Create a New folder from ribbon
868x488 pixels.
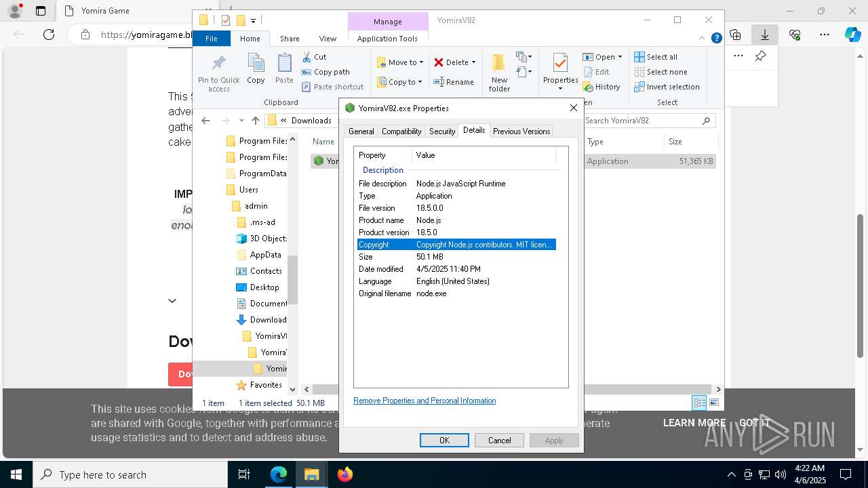pyautogui.click(x=499, y=73)
